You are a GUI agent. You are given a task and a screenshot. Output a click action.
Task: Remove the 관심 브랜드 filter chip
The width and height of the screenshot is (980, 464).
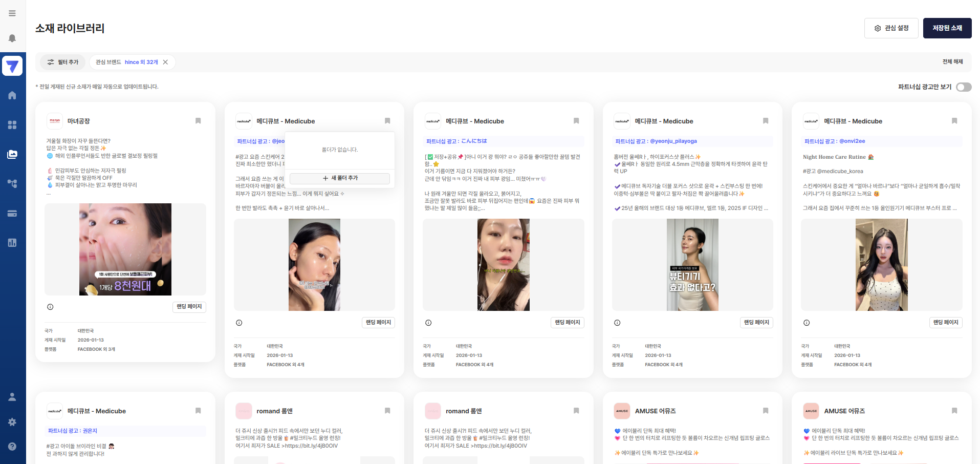[165, 62]
